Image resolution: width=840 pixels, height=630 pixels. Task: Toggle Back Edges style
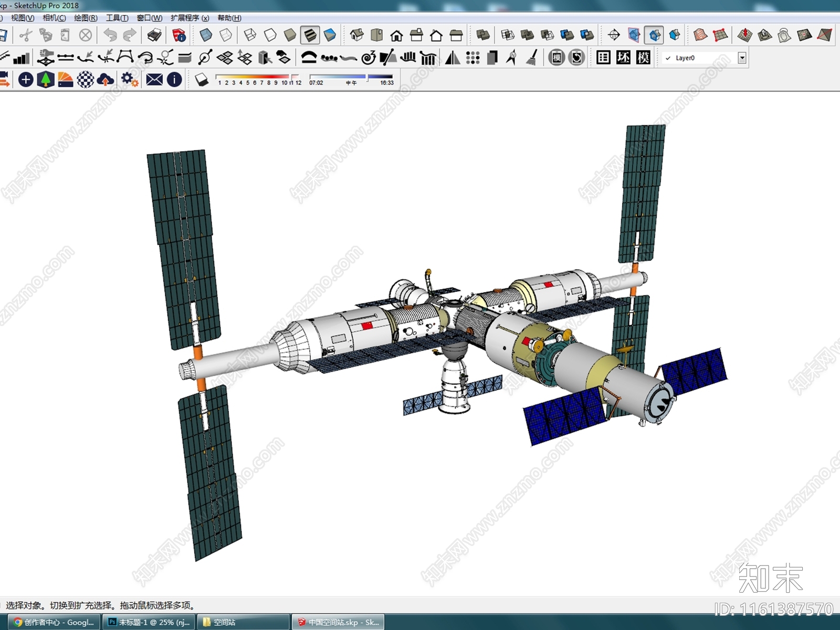click(x=226, y=36)
